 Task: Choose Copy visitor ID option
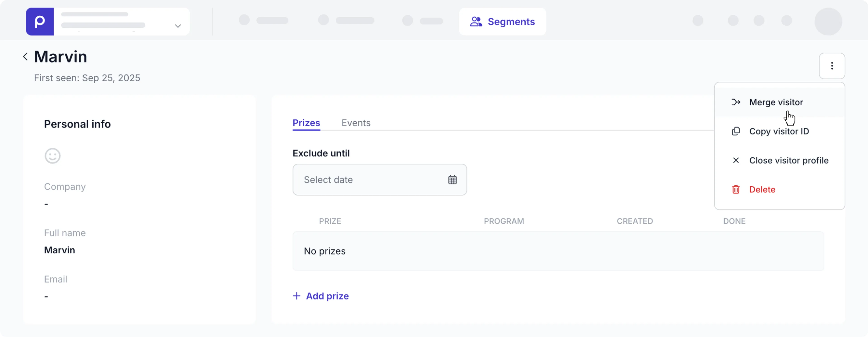[779, 131]
